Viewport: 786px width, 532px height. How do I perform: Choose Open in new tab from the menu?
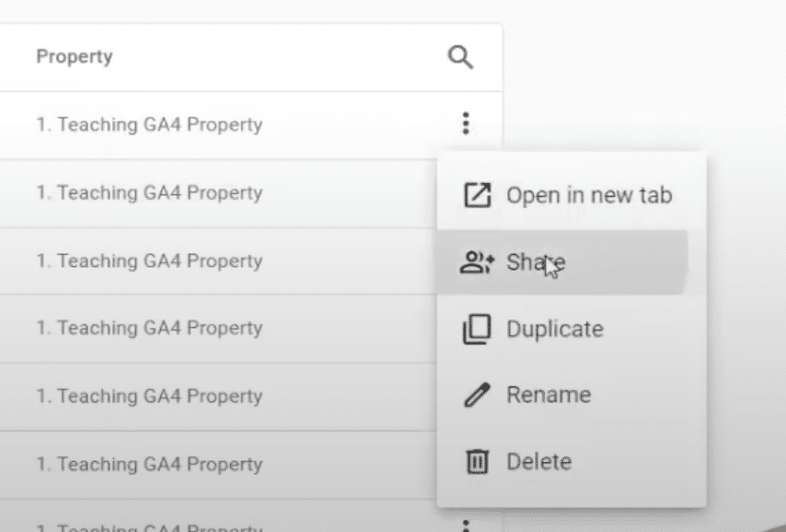tap(588, 194)
